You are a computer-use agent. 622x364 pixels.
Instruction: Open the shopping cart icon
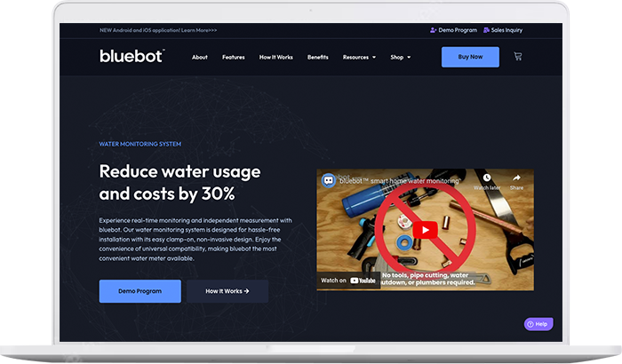(x=518, y=56)
